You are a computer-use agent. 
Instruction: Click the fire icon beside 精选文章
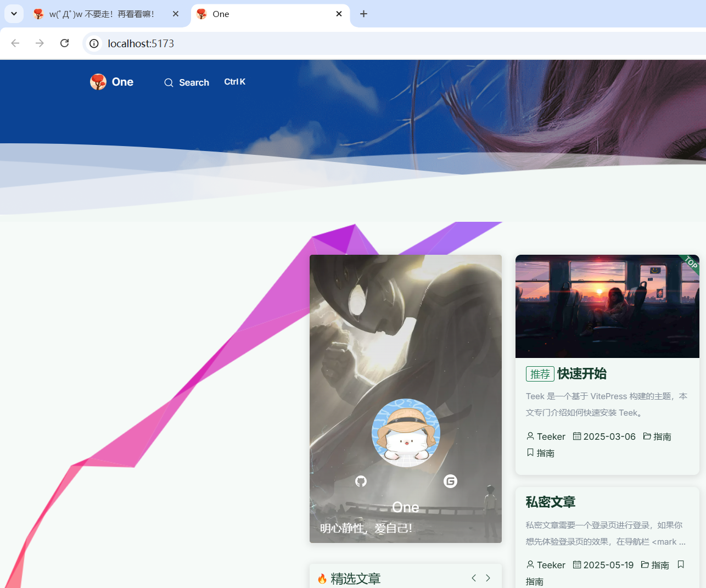coord(322,579)
